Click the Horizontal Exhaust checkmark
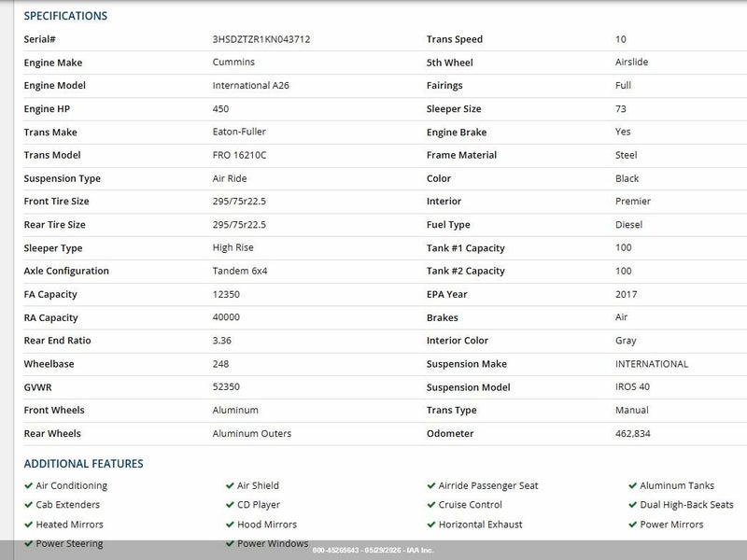747x560 pixels. point(431,525)
